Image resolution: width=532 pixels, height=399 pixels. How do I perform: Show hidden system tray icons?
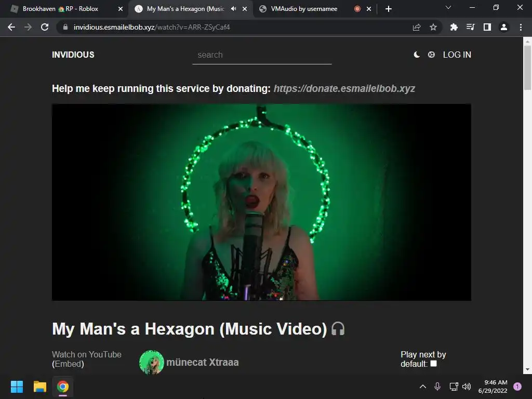(423, 387)
